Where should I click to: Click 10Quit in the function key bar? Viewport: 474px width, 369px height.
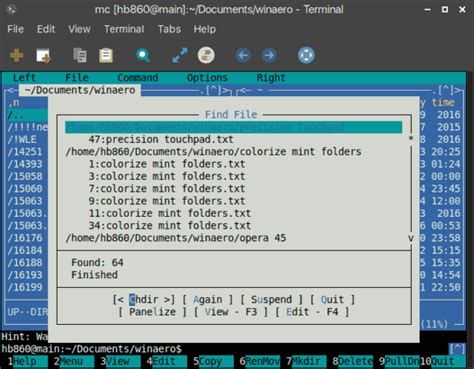coord(442,361)
